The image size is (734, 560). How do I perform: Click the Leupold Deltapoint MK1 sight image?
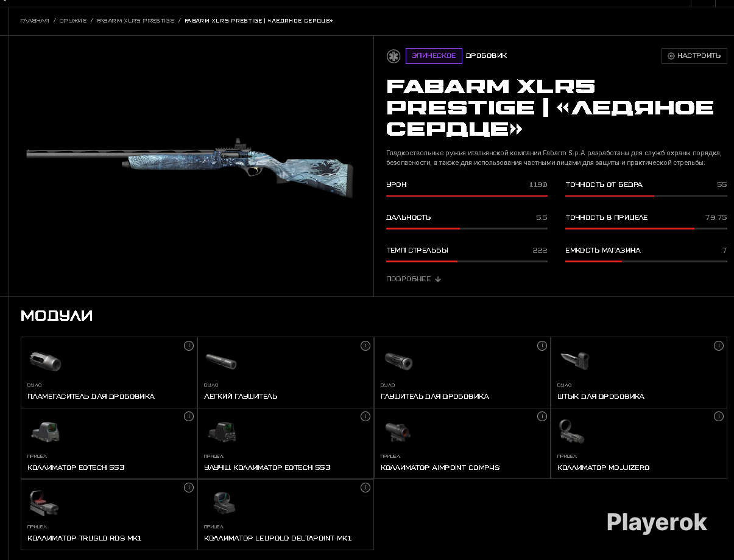click(x=224, y=503)
